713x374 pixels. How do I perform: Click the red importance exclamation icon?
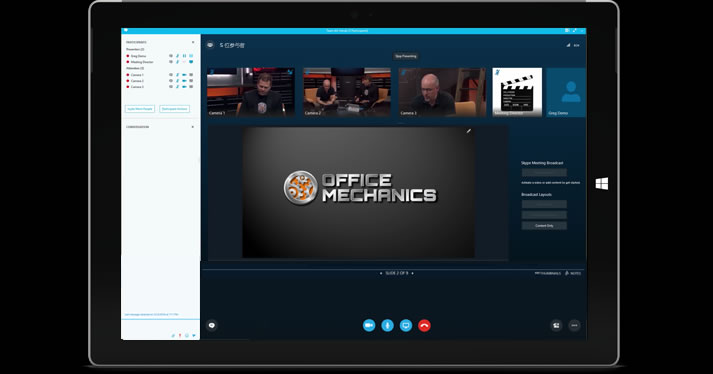pyautogui.click(x=180, y=335)
